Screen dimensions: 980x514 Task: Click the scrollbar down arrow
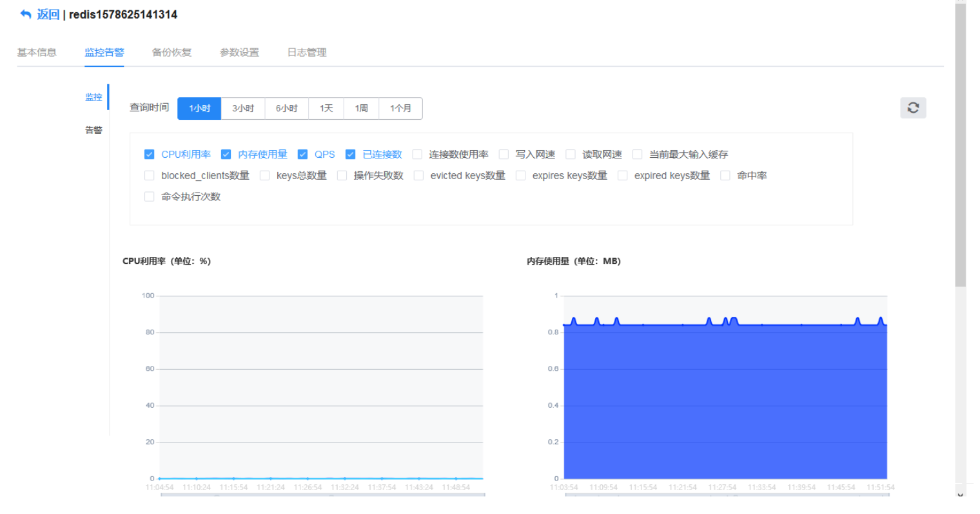(961, 495)
